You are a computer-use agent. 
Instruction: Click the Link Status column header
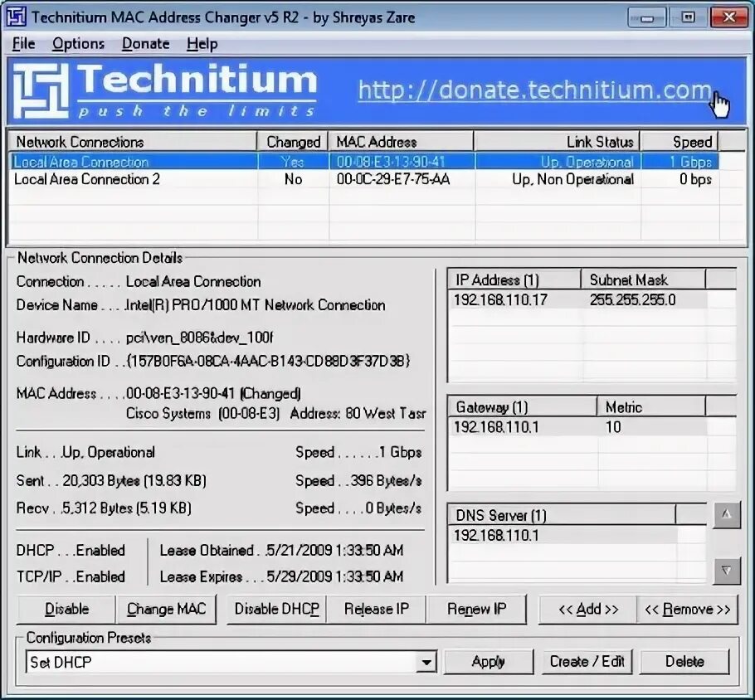point(557,142)
